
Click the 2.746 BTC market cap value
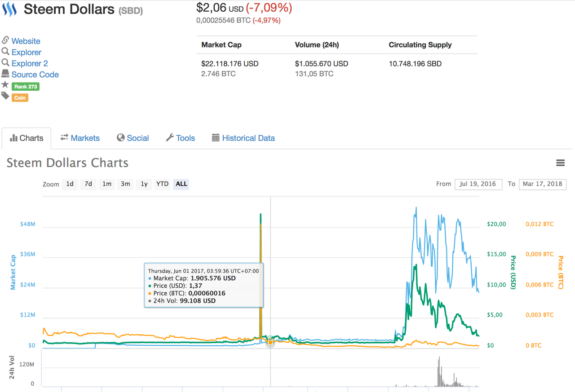point(218,74)
